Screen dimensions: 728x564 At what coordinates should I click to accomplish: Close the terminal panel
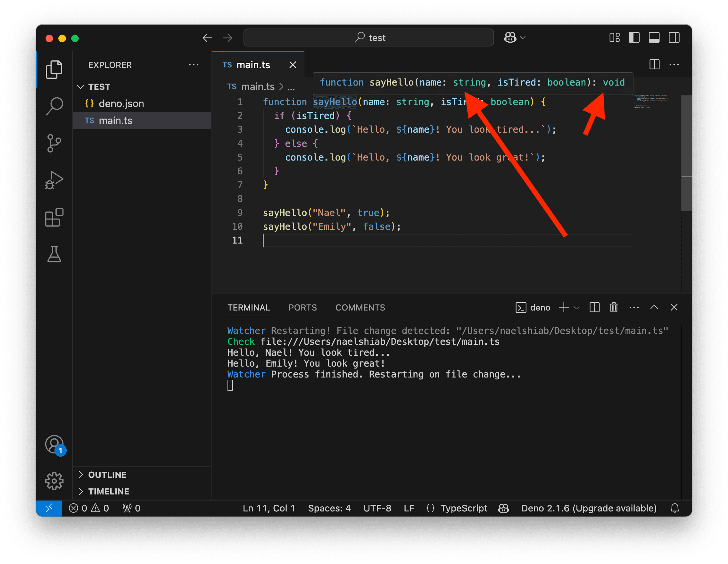[674, 307]
